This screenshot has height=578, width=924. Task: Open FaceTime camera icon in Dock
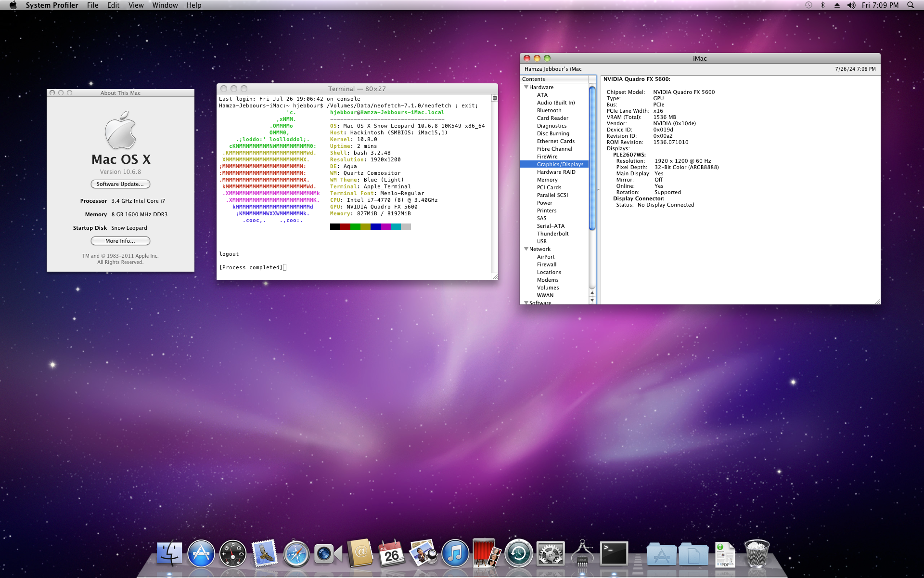point(328,553)
